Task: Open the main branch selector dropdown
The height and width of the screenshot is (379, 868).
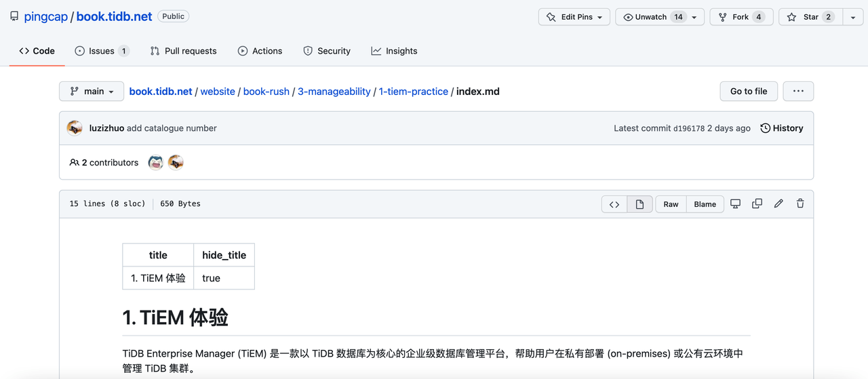Action: tap(92, 91)
